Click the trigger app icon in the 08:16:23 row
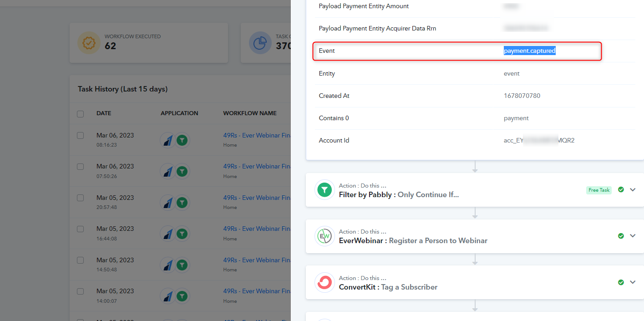Screen dimensions: 644x321 coord(168,140)
